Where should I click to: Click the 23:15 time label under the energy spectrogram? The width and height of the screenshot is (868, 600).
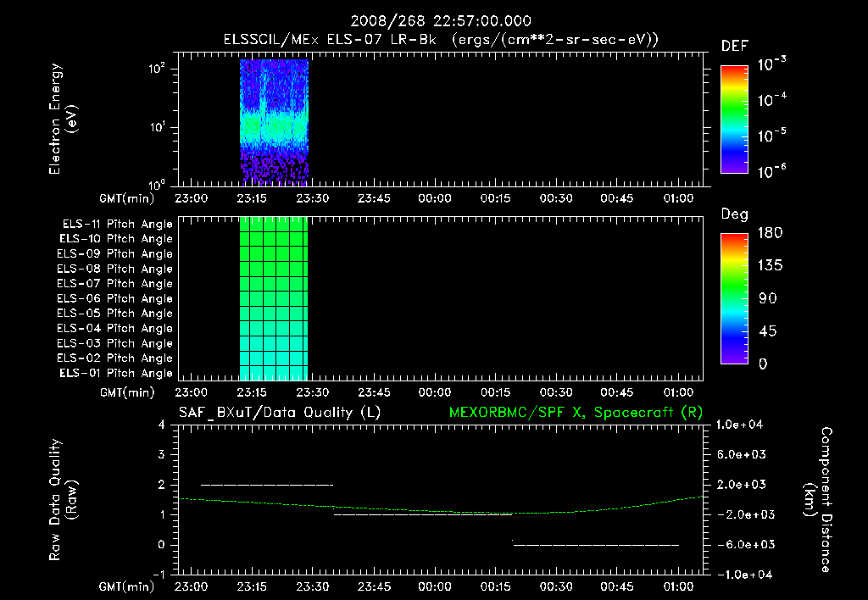[252, 198]
